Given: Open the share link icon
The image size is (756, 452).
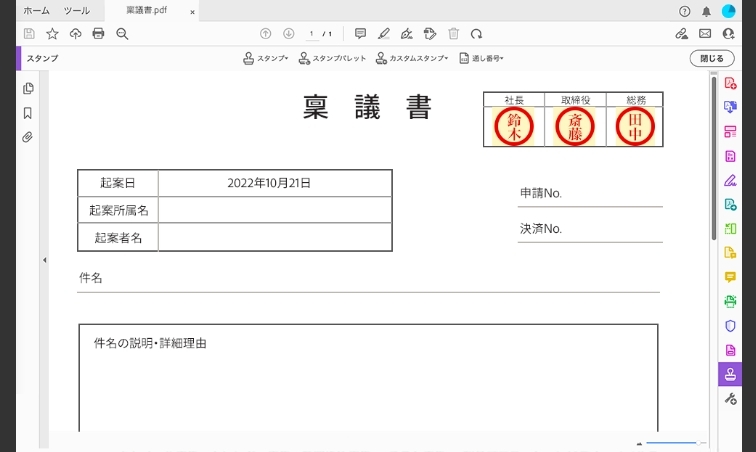Looking at the screenshot, I should coord(681,34).
